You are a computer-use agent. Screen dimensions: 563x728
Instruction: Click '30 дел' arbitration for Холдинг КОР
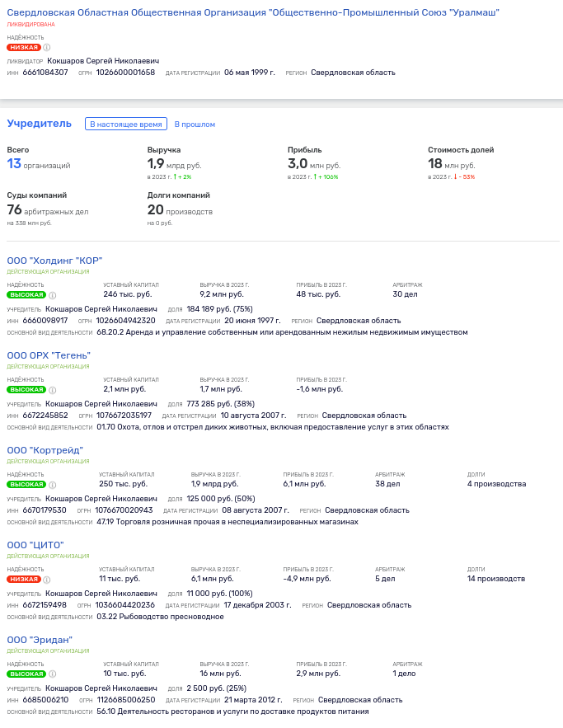[x=405, y=294]
